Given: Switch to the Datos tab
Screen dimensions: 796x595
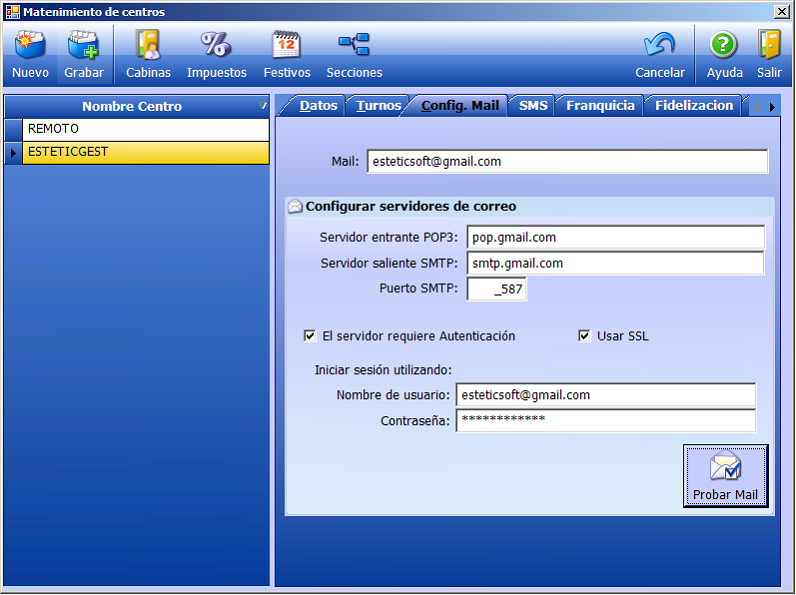Looking at the screenshot, I should [318, 106].
